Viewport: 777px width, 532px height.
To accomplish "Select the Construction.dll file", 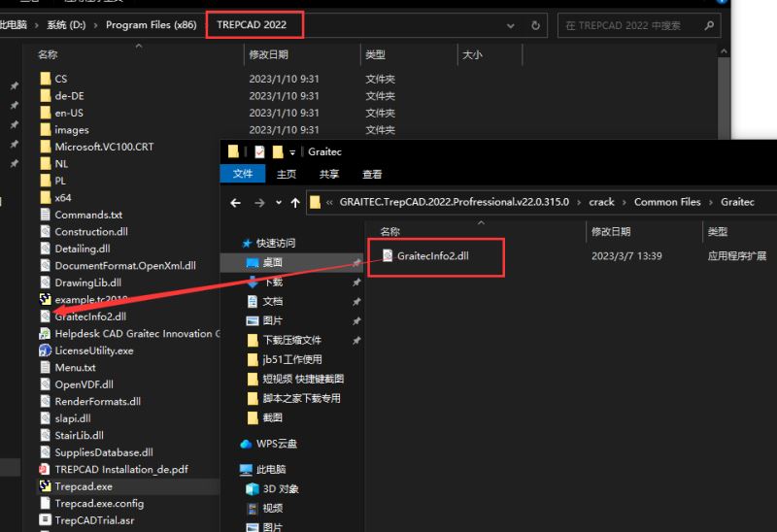I will pos(91,231).
